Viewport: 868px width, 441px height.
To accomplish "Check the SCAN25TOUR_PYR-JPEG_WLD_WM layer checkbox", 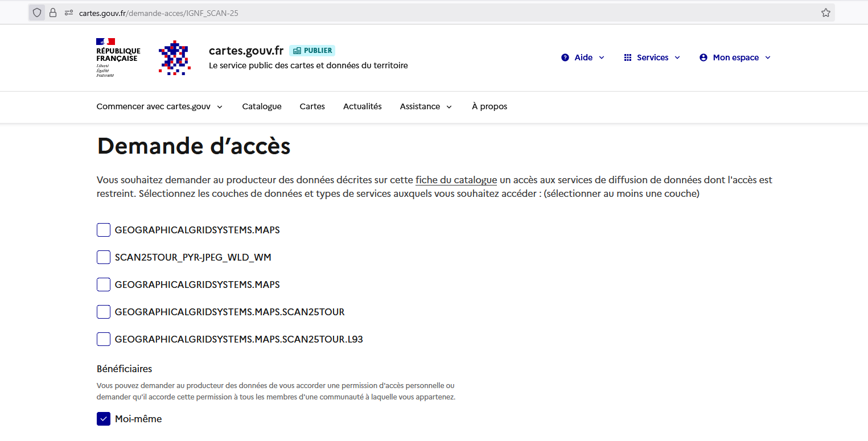I will tap(103, 257).
